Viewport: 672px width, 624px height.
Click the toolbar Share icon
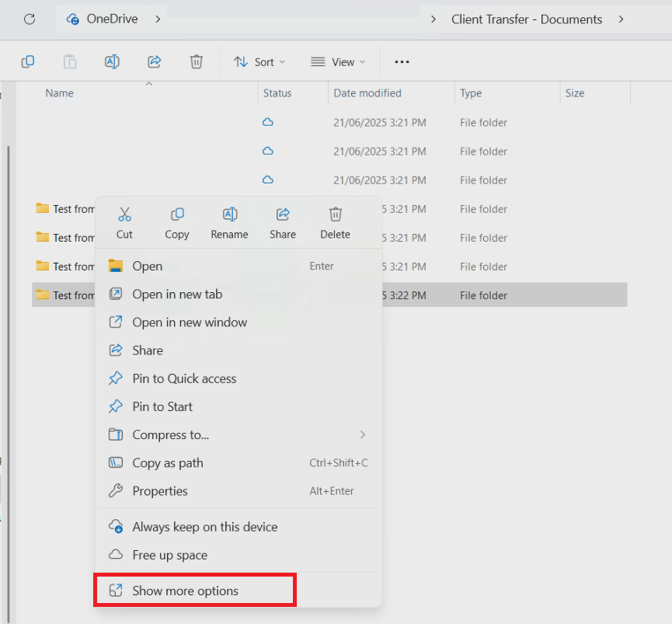(154, 62)
